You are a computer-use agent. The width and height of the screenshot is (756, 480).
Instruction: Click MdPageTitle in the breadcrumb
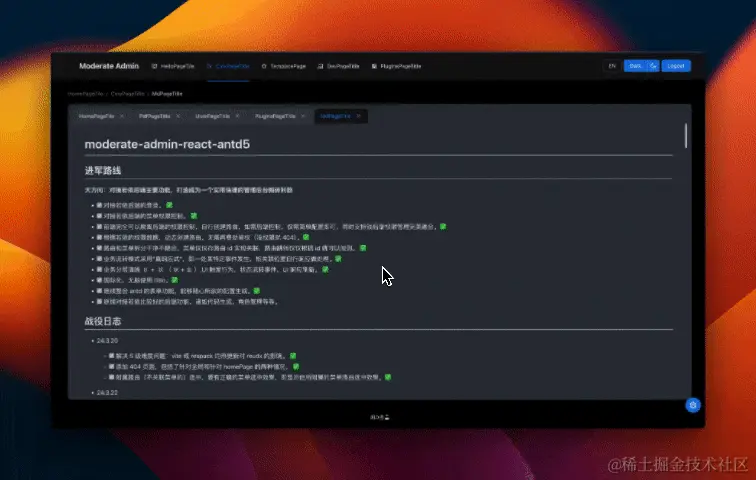pos(167,94)
